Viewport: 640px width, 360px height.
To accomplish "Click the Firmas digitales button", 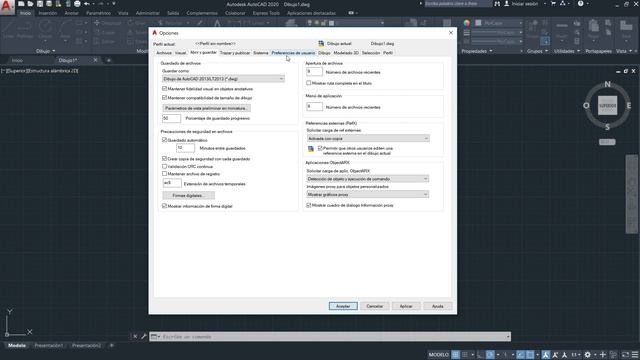I will coord(188,196).
